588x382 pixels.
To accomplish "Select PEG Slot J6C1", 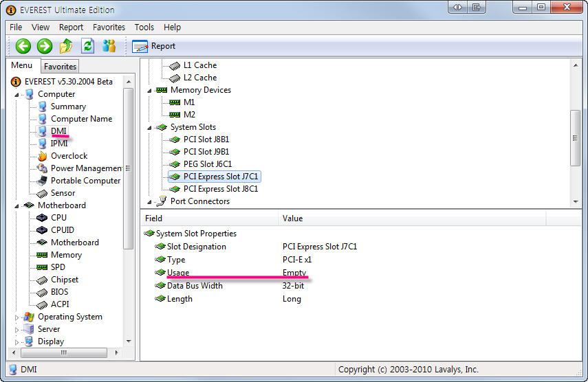I will pos(208,164).
